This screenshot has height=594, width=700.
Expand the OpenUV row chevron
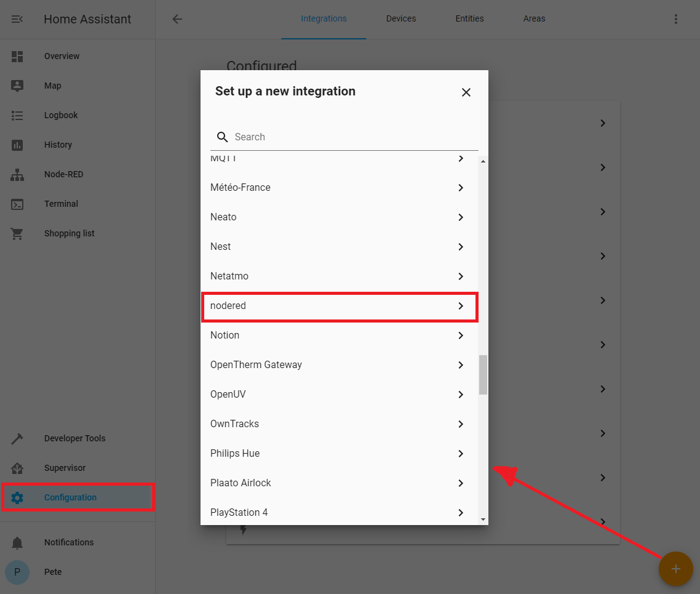[x=461, y=395]
